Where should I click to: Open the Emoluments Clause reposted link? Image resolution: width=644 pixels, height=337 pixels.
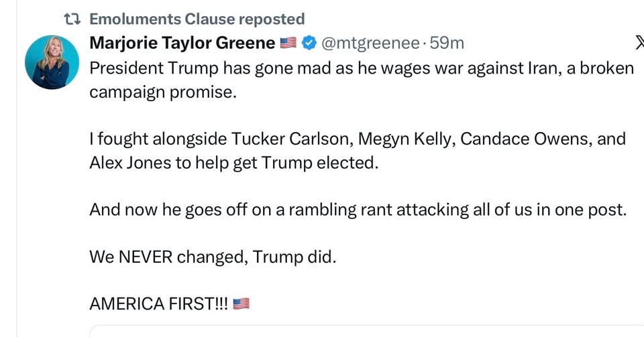(x=197, y=19)
